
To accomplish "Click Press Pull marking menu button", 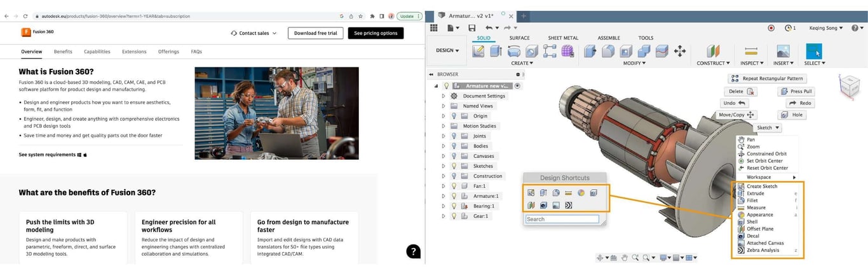I will click(x=796, y=91).
